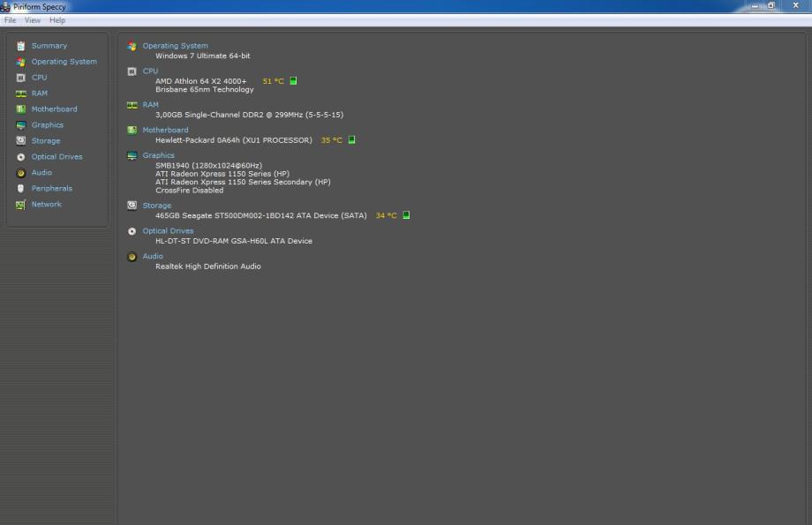This screenshot has width=812, height=525.
Task: Click the Optical Drives heading link in summary
Action: [168, 231]
